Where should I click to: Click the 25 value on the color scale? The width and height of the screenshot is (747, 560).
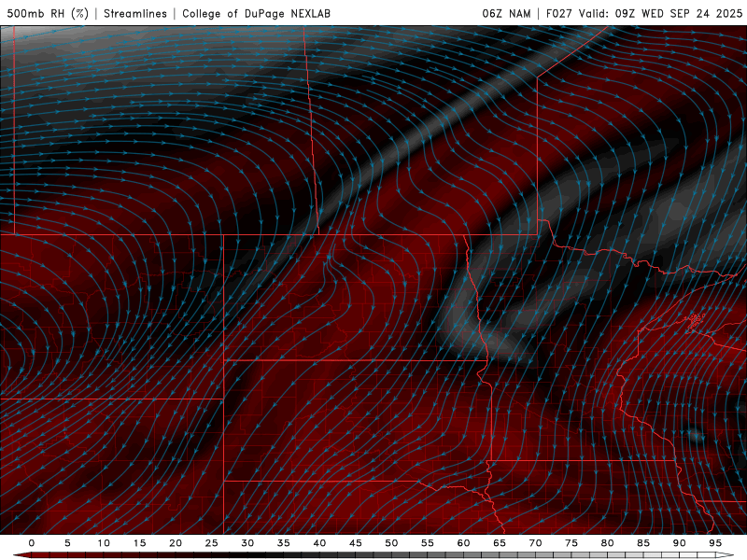(212, 543)
